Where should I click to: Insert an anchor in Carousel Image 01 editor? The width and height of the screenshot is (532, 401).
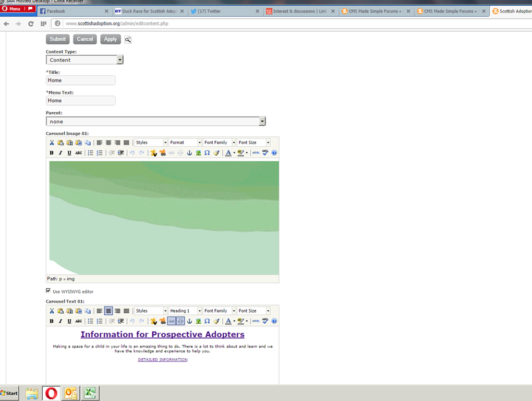(x=189, y=153)
